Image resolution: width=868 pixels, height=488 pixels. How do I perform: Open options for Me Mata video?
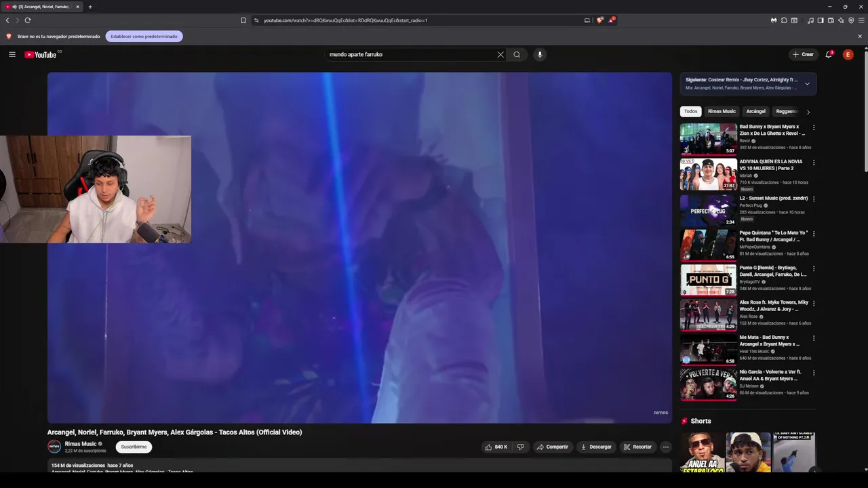point(814,338)
